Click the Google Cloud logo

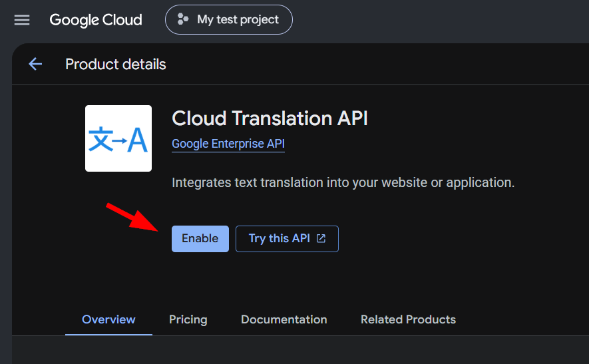[x=96, y=20]
